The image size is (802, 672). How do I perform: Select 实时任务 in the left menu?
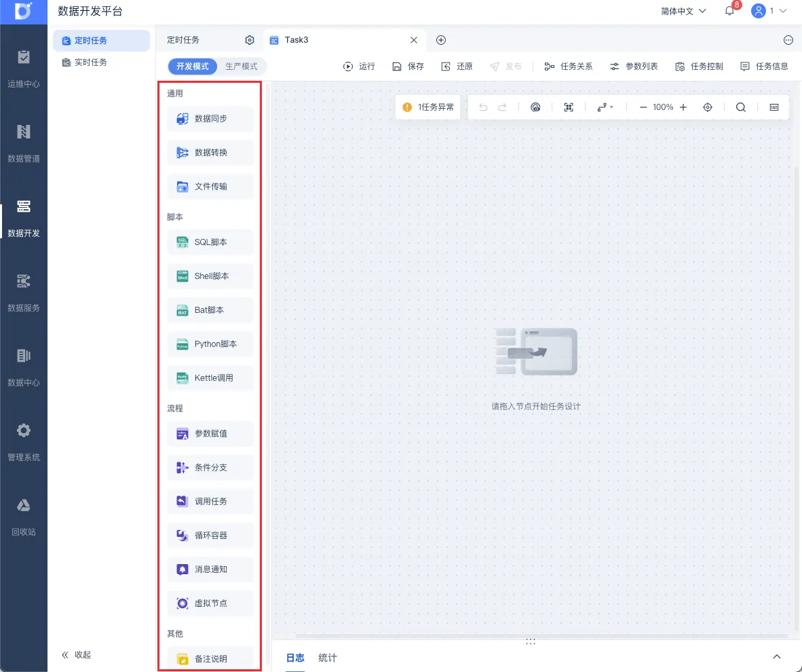pos(101,62)
